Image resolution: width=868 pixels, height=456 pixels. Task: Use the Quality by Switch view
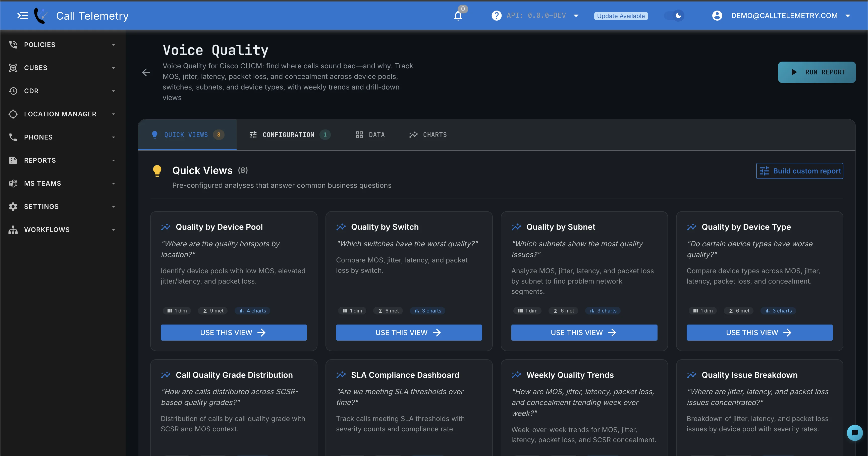point(409,333)
